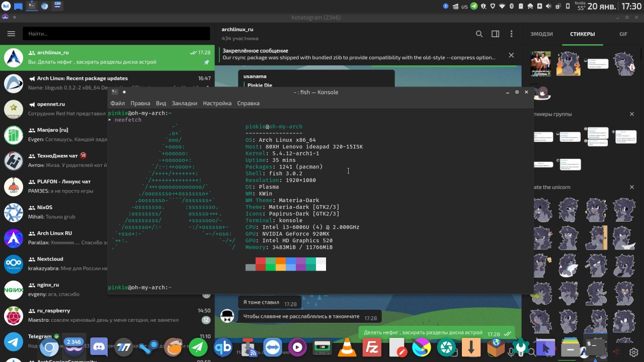Launch FileZilla from the dock
Screen dimensions: 644x362
pos(372,348)
